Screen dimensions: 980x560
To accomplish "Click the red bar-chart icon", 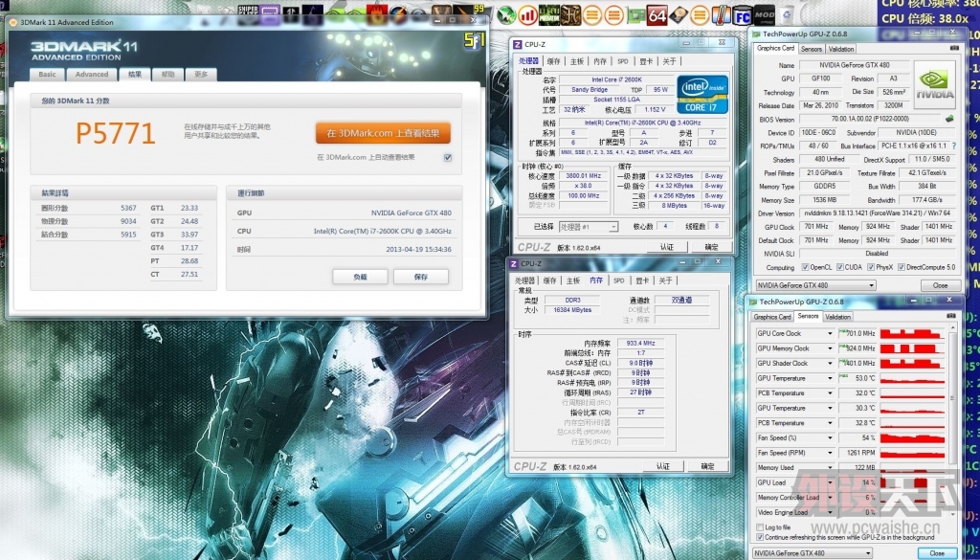I will [528, 15].
